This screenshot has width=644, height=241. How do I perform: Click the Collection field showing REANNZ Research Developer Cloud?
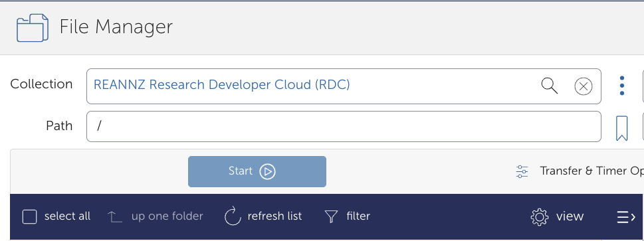point(344,86)
